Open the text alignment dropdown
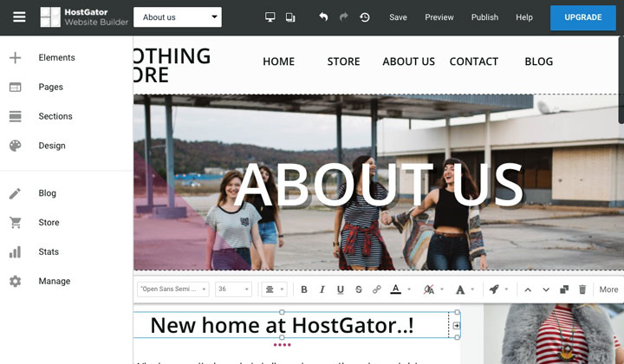624x364 pixels. click(x=274, y=289)
